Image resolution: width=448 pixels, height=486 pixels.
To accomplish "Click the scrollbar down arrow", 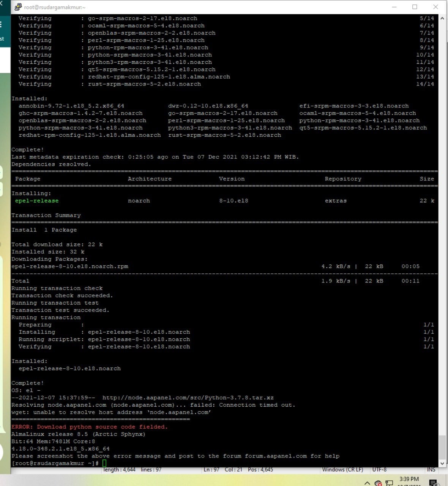I will pyautogui.click(x=442, y=463).
